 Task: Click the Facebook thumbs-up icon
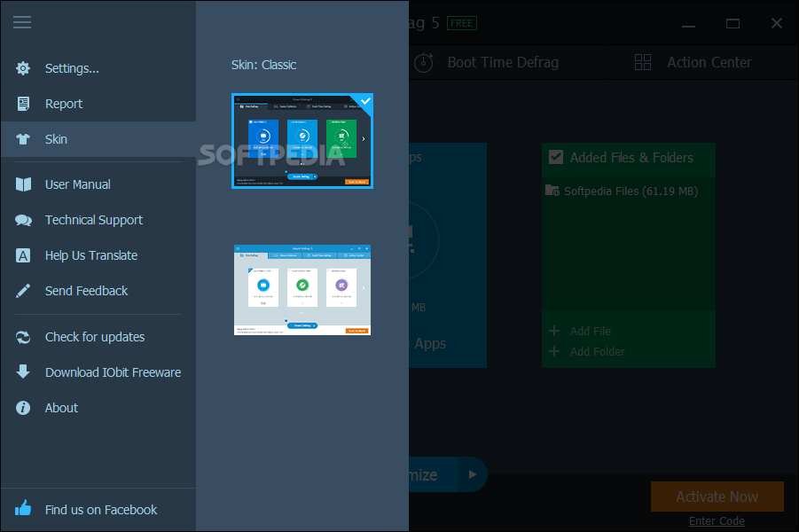coord(23,508)
